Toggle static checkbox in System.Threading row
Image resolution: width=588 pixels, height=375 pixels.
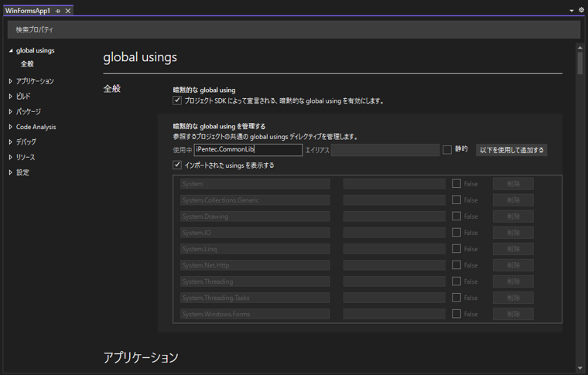[x=456, y=281]
